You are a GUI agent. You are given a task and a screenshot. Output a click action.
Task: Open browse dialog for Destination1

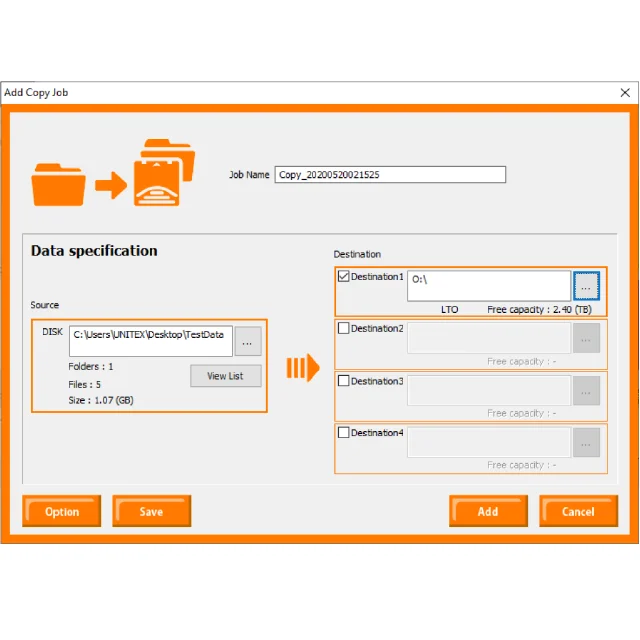[586, 287]
